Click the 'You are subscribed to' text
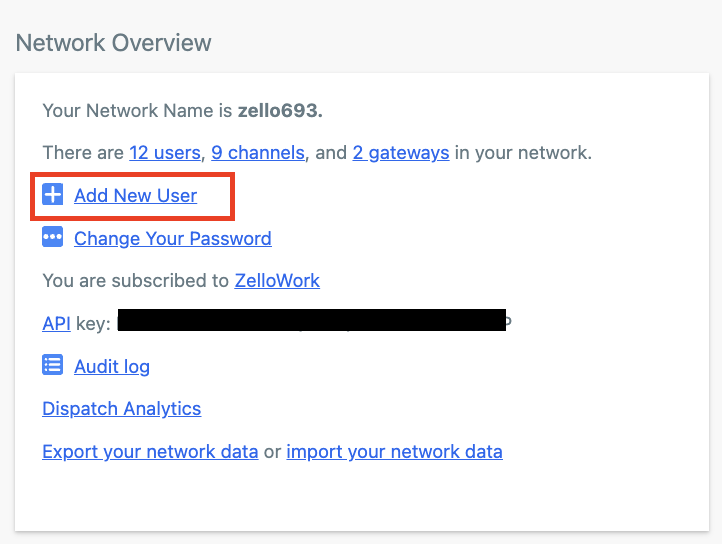 click(136, 281)
